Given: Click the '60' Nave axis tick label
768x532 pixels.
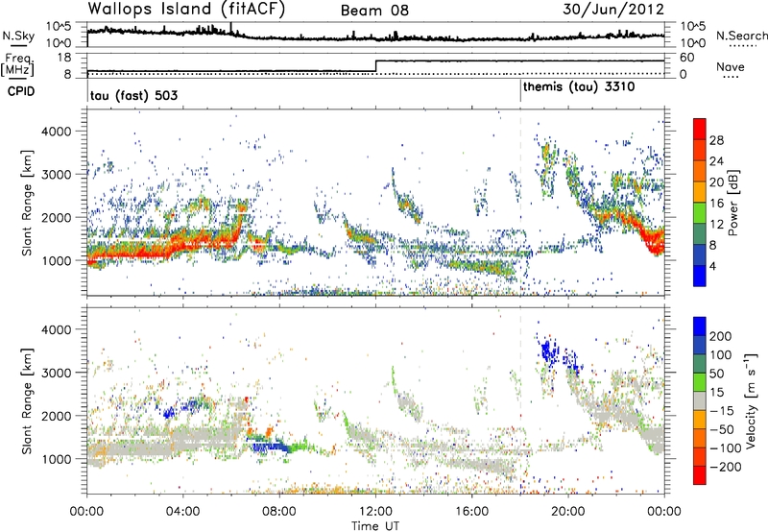Looking at the screenshot, I should point(687,58).
